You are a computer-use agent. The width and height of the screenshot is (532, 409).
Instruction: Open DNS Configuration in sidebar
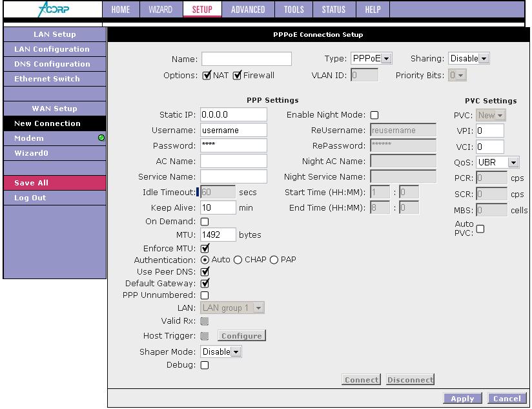click(x=52, y=64)
